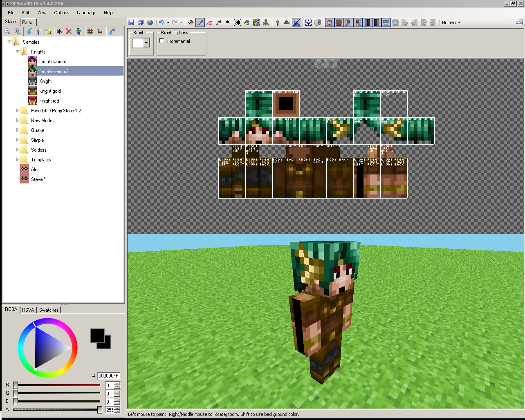This screenshot has width=525, height=420.
Task: Zoom in on the skin list
Action: click(17, 31)
